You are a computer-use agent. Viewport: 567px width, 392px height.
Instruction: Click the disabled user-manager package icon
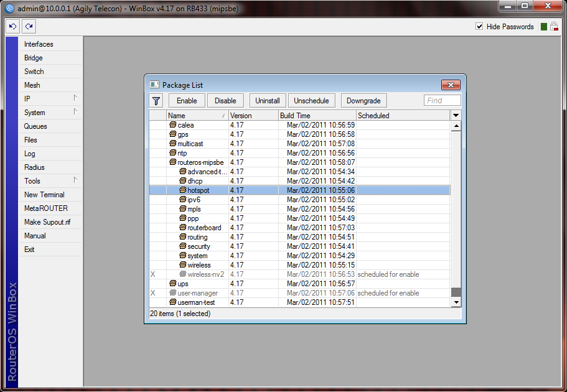173,293
